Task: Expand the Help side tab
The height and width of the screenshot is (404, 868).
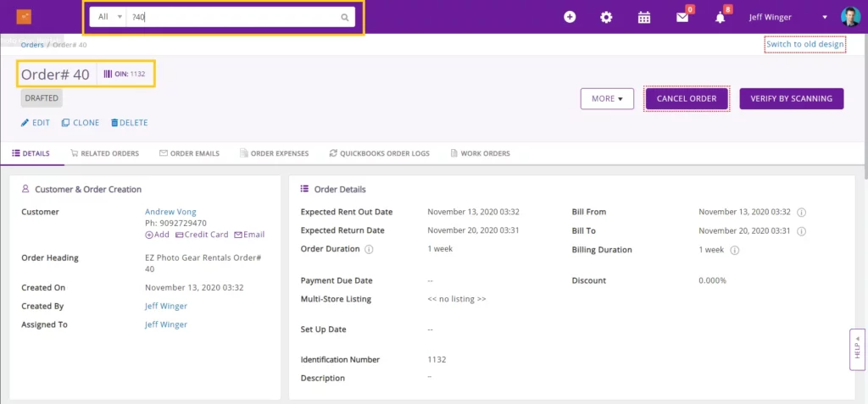Action: tap(857, 349)
